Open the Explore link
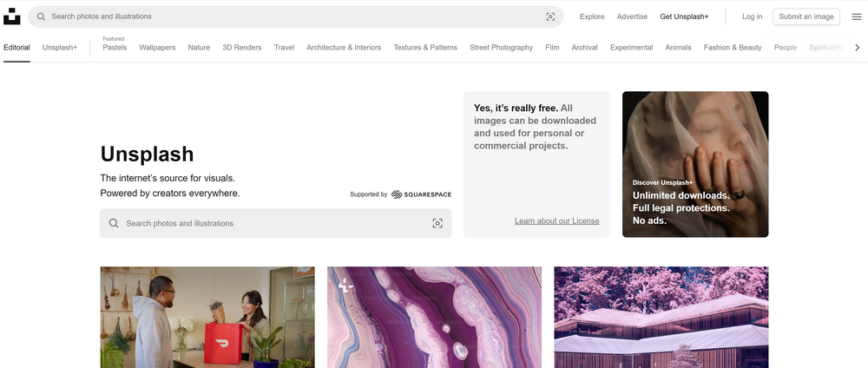The image size is (868, 368). pos(592,16)
